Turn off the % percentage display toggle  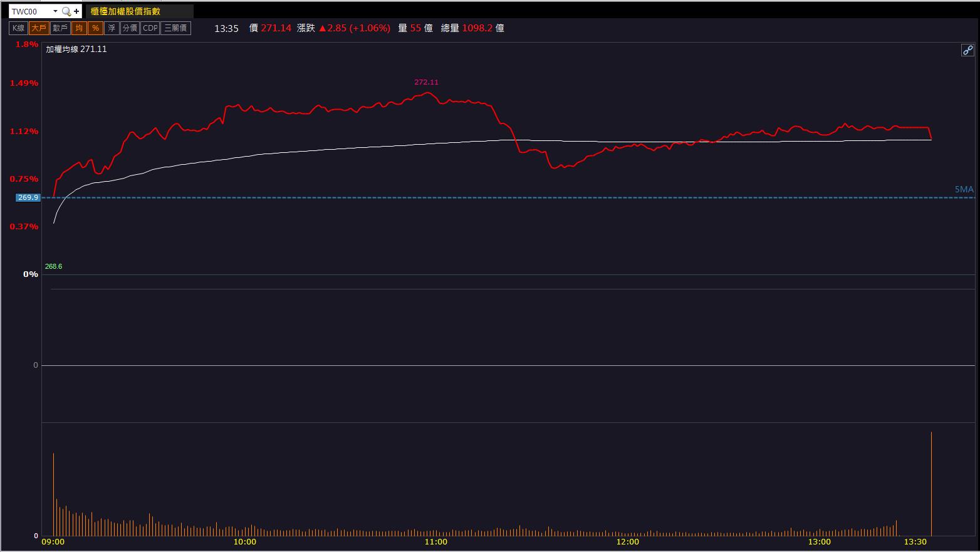[95, 27]
